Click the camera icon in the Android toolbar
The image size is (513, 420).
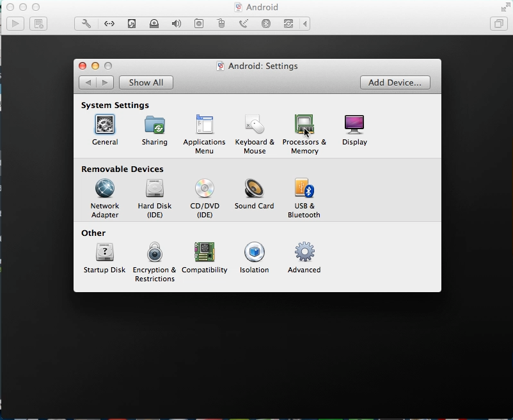coord(199,24)
